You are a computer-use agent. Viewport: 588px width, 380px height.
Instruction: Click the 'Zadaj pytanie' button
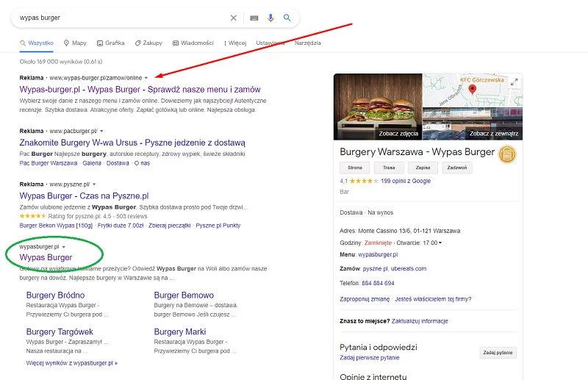coord(498,353)
